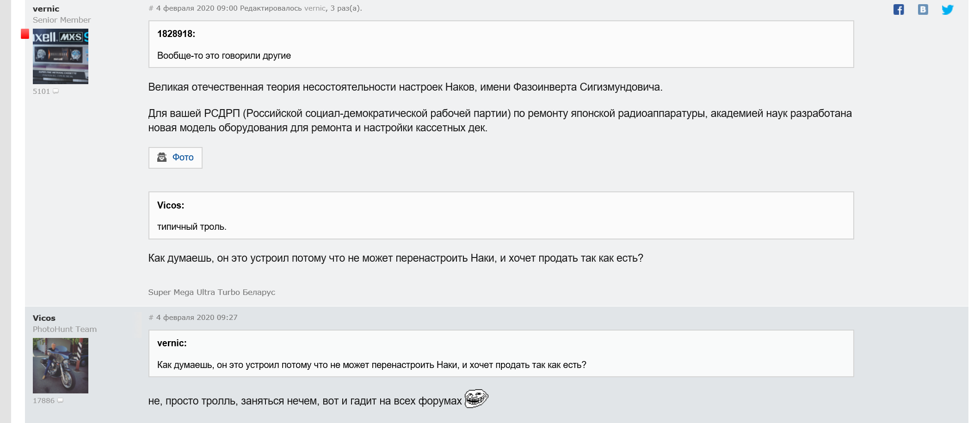Click the quoted author name 1828918
Viewport: 980px width, 423px height.
pyautogui.click(x=176, y=34)
